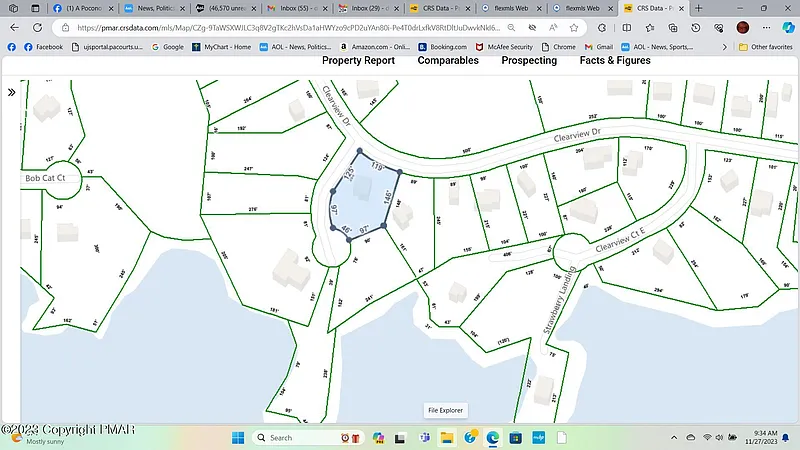Viewport: 800px width, 450px height.
Task: Go to the Facts & Figures tab
Action: (x=615, y=61)
